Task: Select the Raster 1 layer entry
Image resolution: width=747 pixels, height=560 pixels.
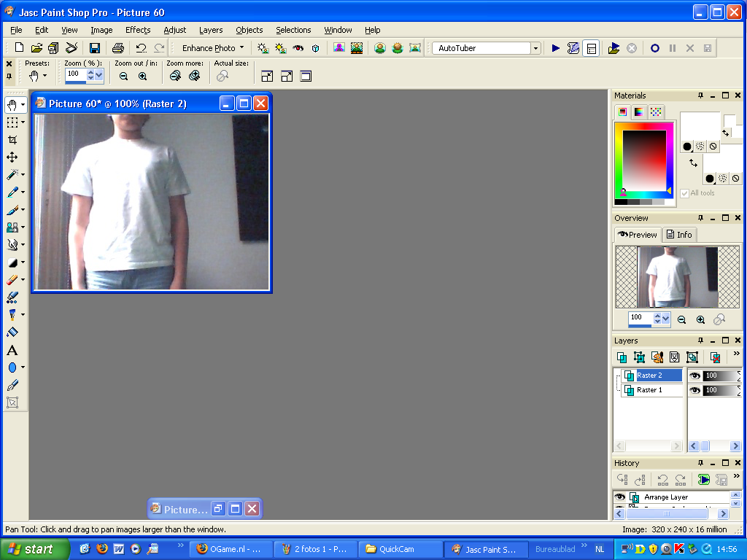Action: (x=649, y=389)
